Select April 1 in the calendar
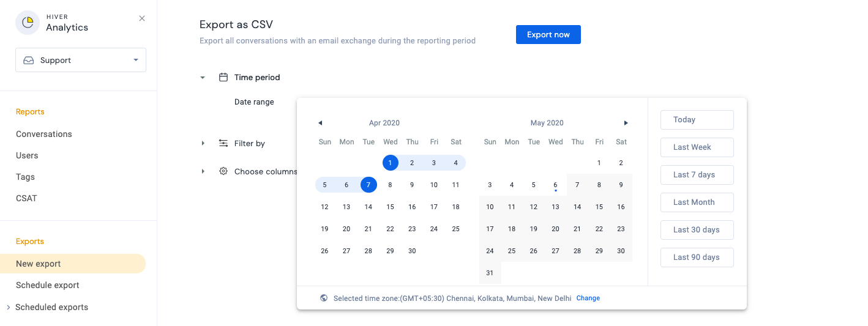This screenshot has width=868, height=326. pos(391,163)
